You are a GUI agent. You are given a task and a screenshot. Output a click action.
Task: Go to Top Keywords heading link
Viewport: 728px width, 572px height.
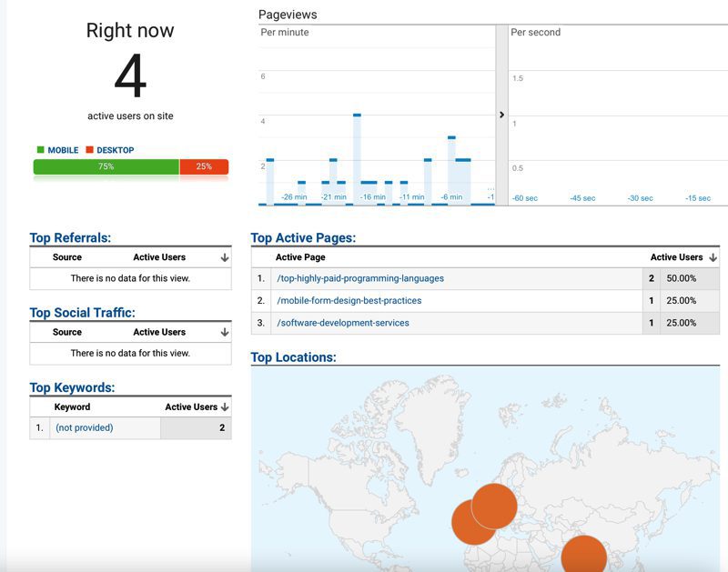click(x=72, y=387)
